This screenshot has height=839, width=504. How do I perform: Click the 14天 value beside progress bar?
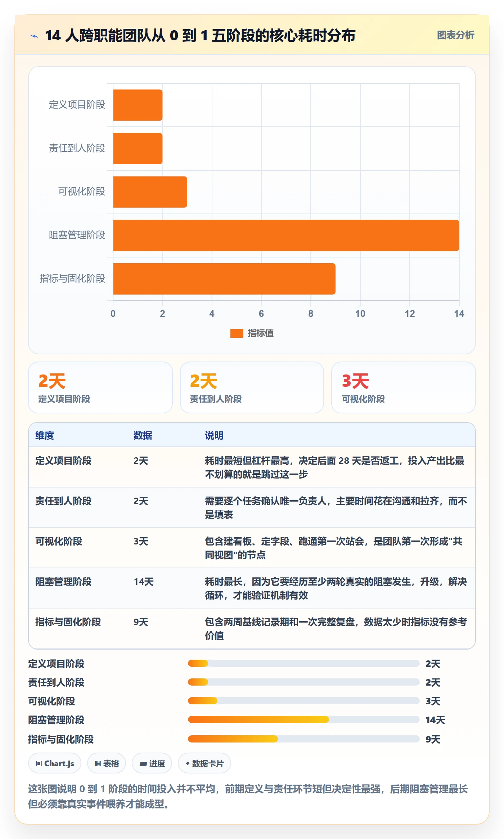pyautogui.click(x=435, y=720)
